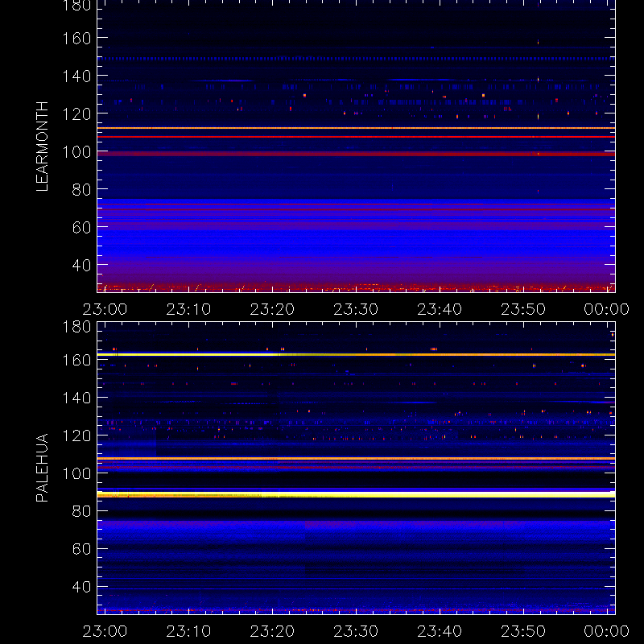
Task: Select the 140 tick label on LEARMONTH plot
Action: (x=76, y=76)
